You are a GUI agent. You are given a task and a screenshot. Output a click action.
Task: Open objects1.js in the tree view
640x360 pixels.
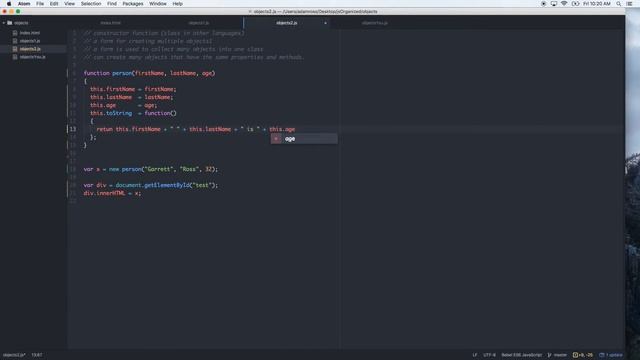tap(30, 41)
